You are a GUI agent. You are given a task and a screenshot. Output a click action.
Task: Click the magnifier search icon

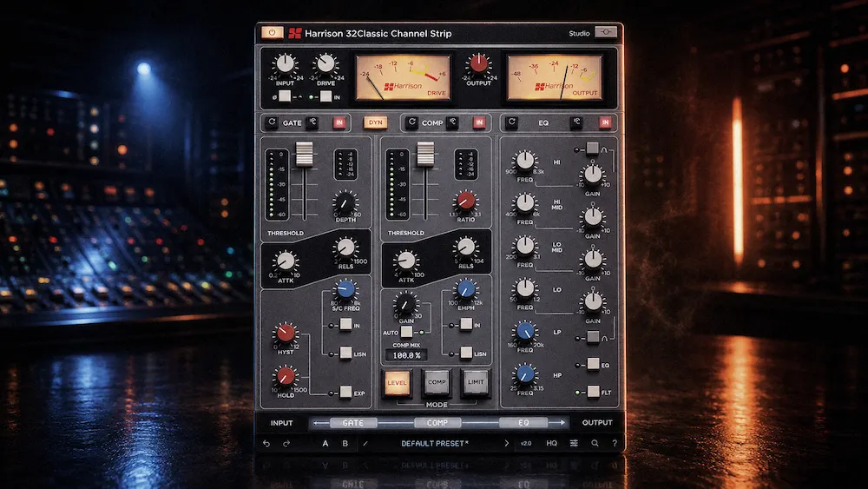coord(595,443)
